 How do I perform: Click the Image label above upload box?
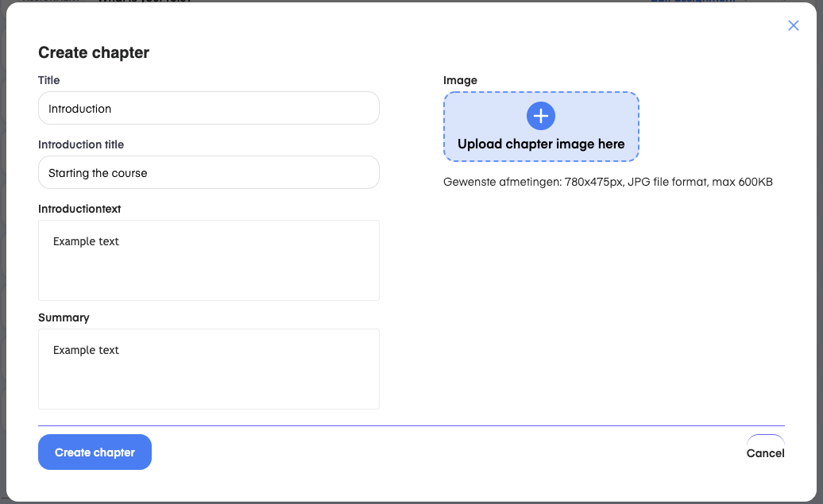[x=460, y=80]
